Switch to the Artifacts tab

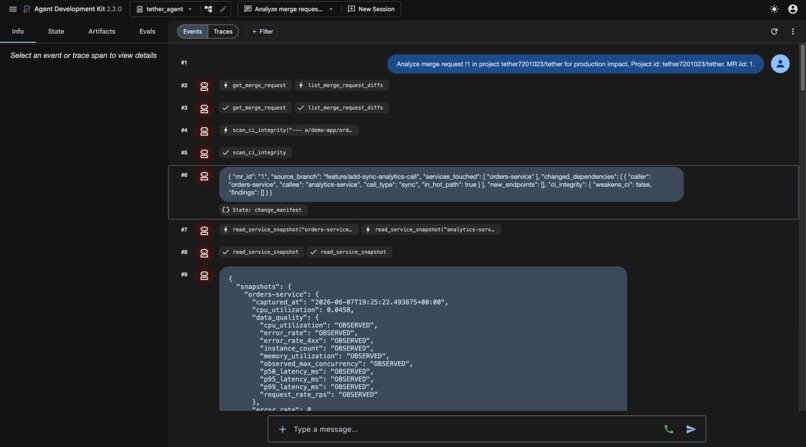(102, 31)
